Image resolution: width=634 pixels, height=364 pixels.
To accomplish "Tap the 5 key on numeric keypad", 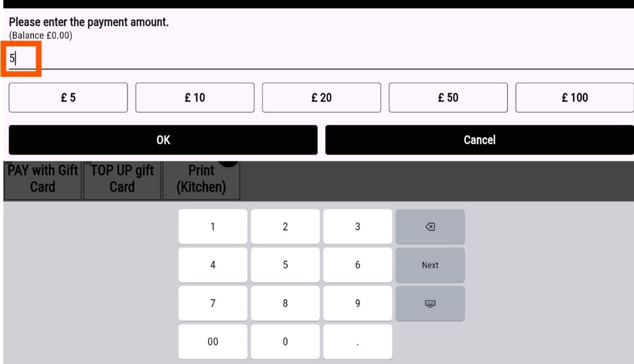I will tap(285, 265).
